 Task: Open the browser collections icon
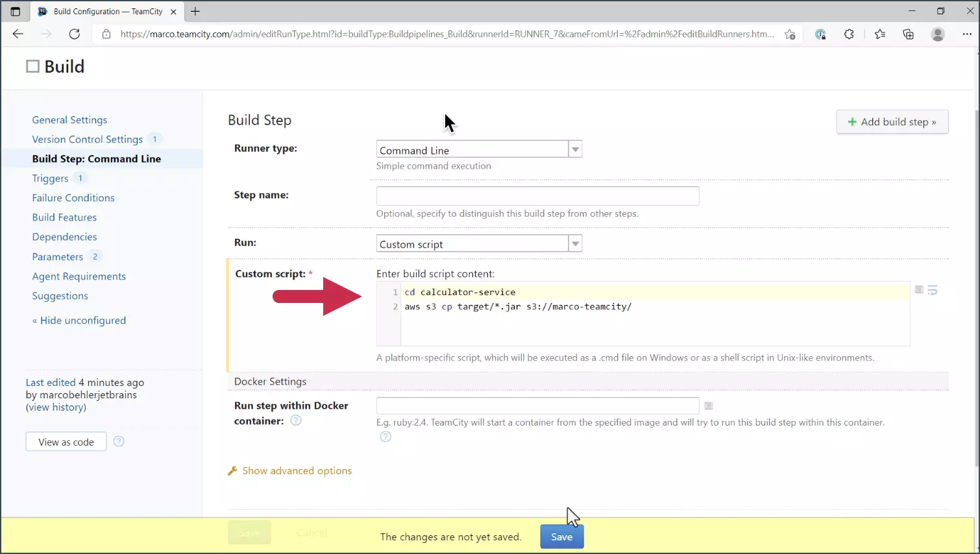[908, 34]
